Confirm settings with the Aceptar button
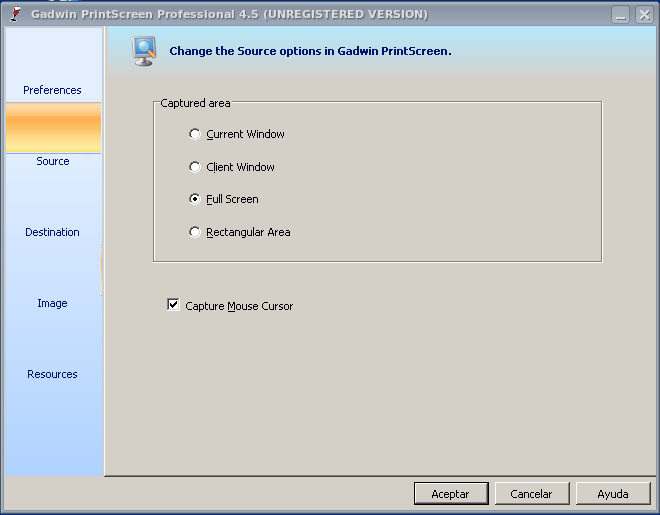The image size is (660, 515). pos(451,494)
